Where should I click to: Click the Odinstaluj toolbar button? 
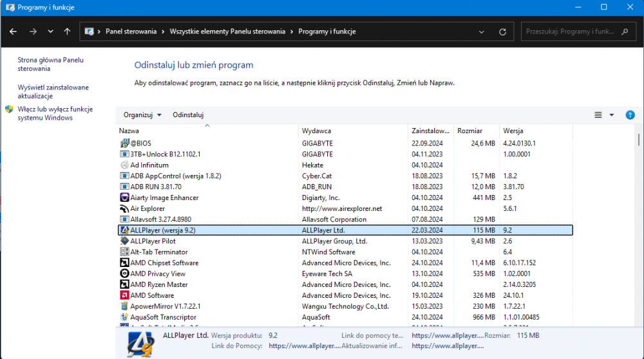[x=188, y=115]
